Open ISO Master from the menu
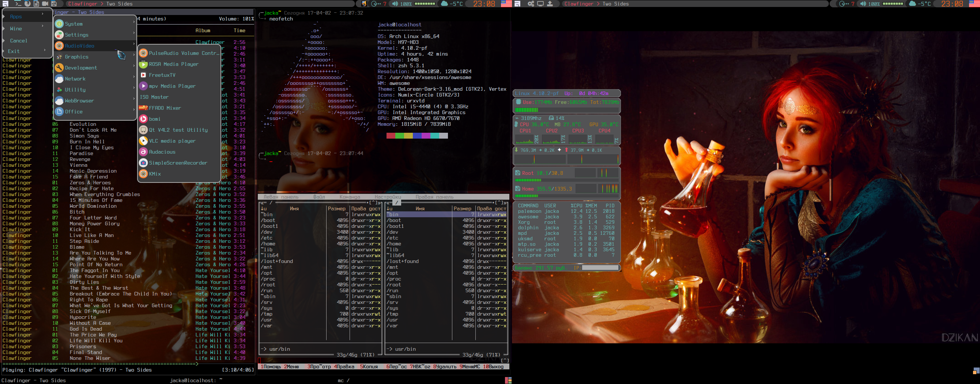The image size is (980, 384). [180, 97]
